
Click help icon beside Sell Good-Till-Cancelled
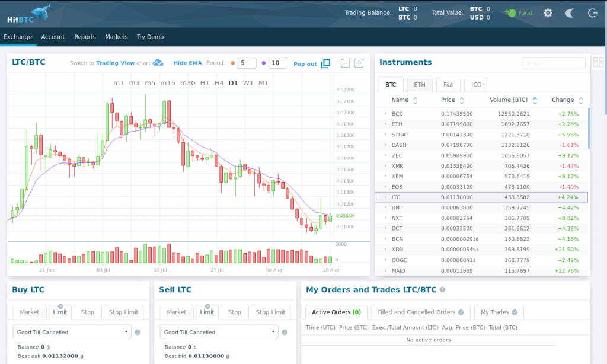coord(285,332)
